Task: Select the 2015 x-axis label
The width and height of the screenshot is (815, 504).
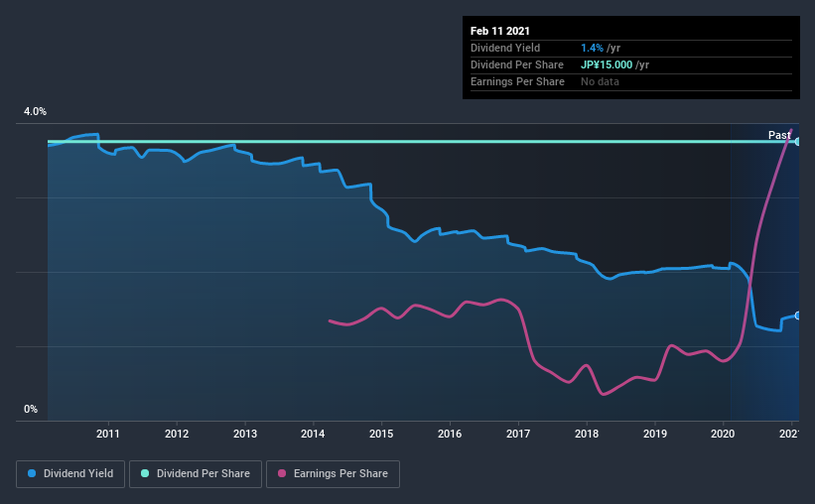Action: (381, 434)
